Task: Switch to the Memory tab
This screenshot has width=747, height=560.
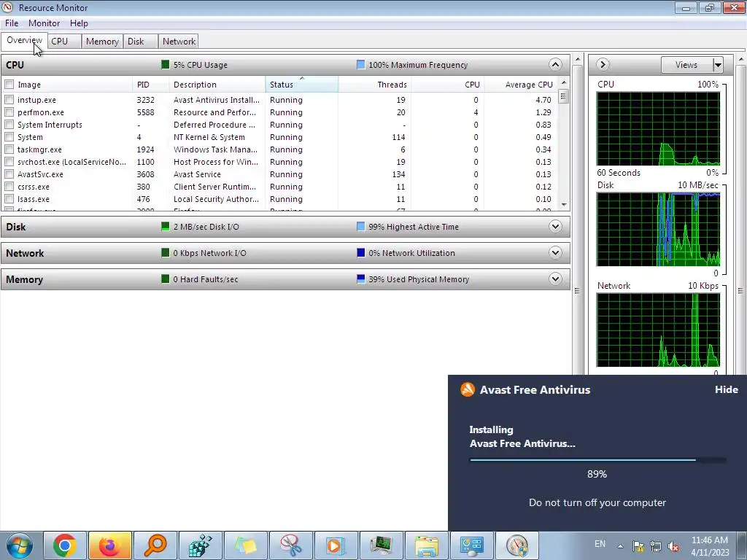Action: (102, 42)
